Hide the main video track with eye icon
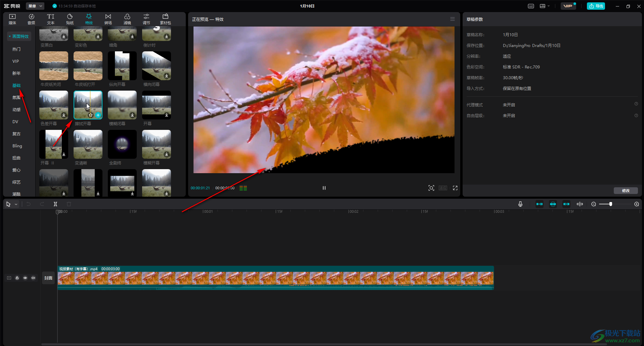 (25, 278)
